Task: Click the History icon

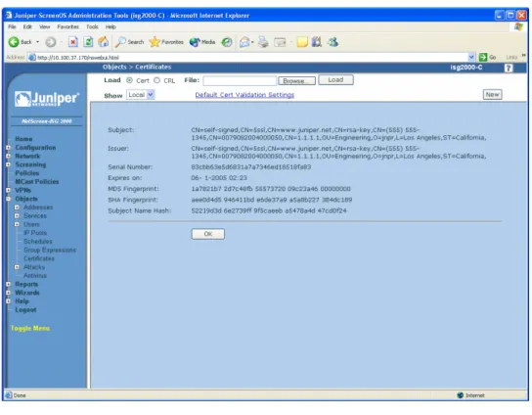Action: tap(227, 42)
